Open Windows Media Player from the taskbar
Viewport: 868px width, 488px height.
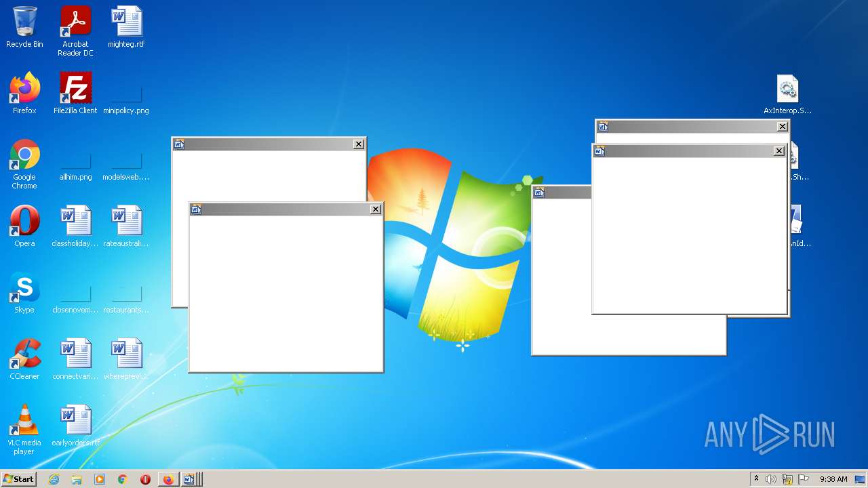click(x=100, y=479)
